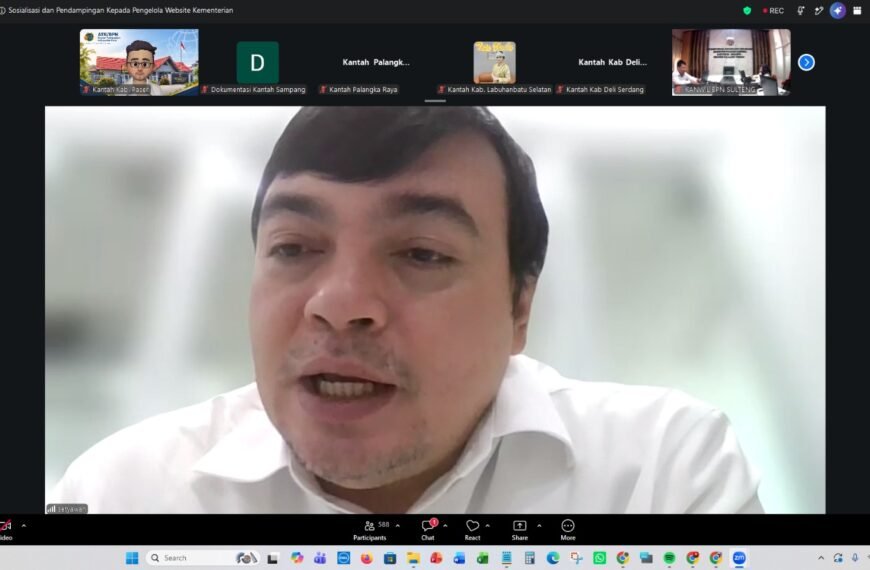Image resolution: width=870 pixels, height=570 pixels.
Task: Click the 588 participant count
Action: (384, 524)
